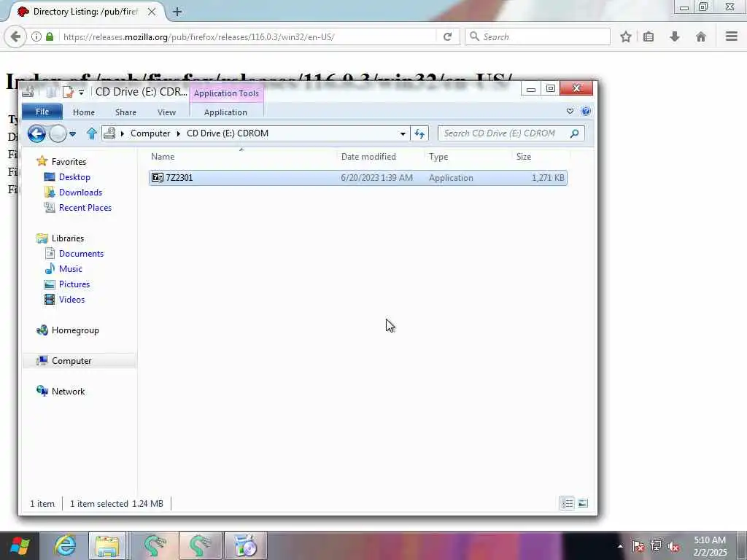Select Network in navigation pane
This screenshot has height=560, width=747.
click(x=68, y=392)
